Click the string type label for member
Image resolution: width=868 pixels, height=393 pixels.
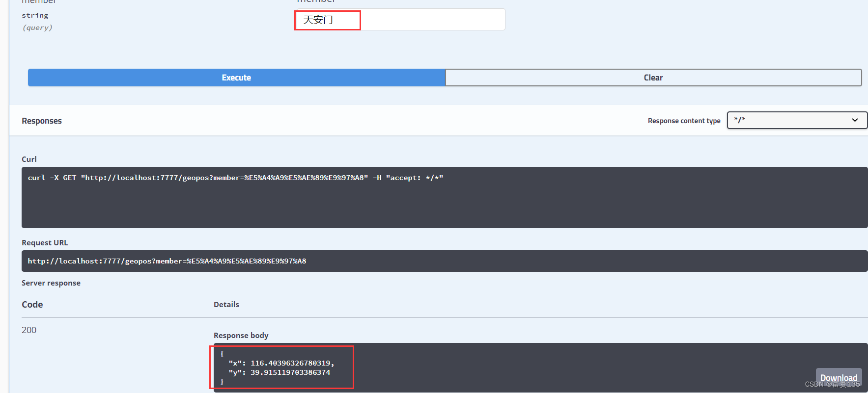click(35, 16)
